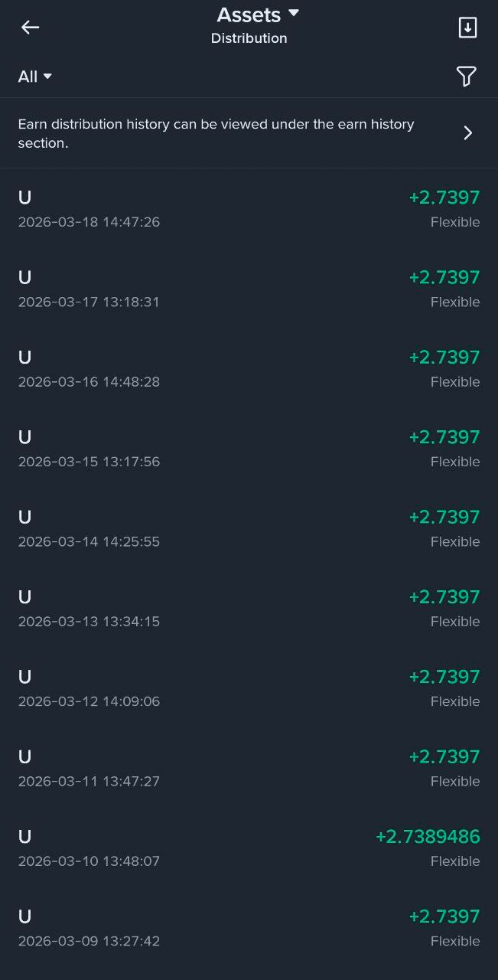Screen dimensions: 498x980
Task: Tap the earn distribution history notice text
Action: tap(216, 133)
